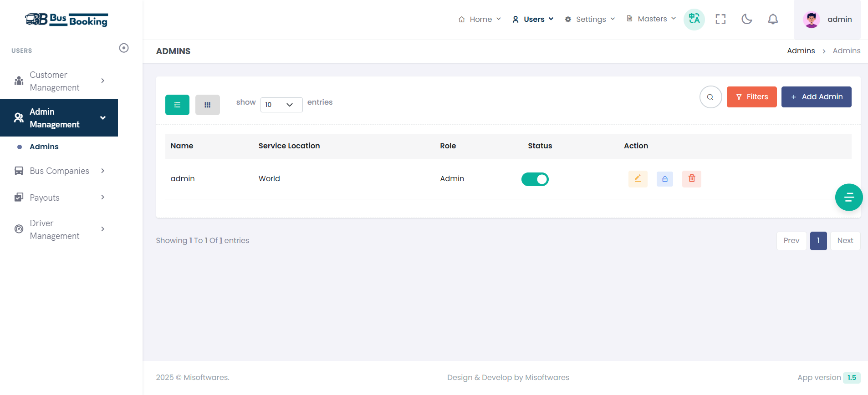Switch to list view layout
Screen dimensions: 868x395
177,105
